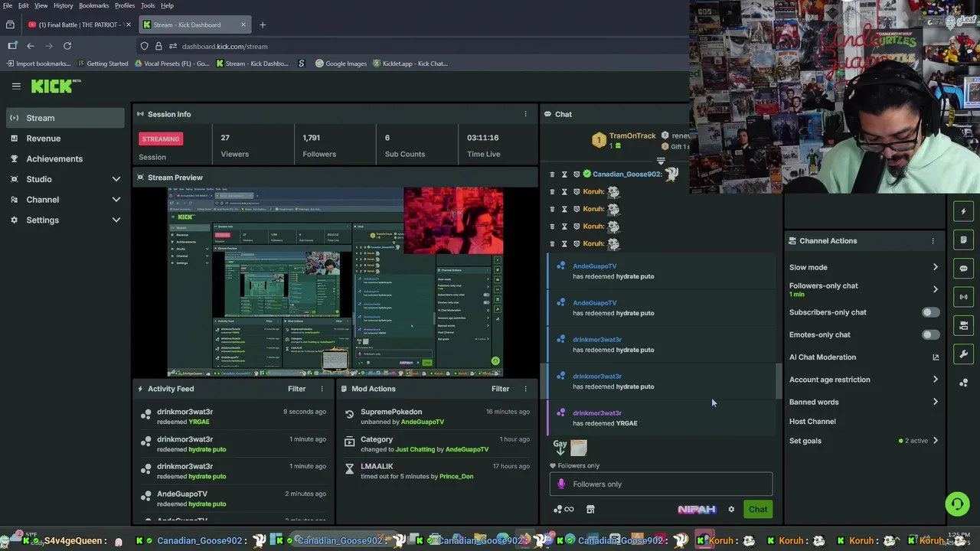980x551 pixels.
Task: Open the chat bubble sidebar icon
Action: click(x=963, y=268)
